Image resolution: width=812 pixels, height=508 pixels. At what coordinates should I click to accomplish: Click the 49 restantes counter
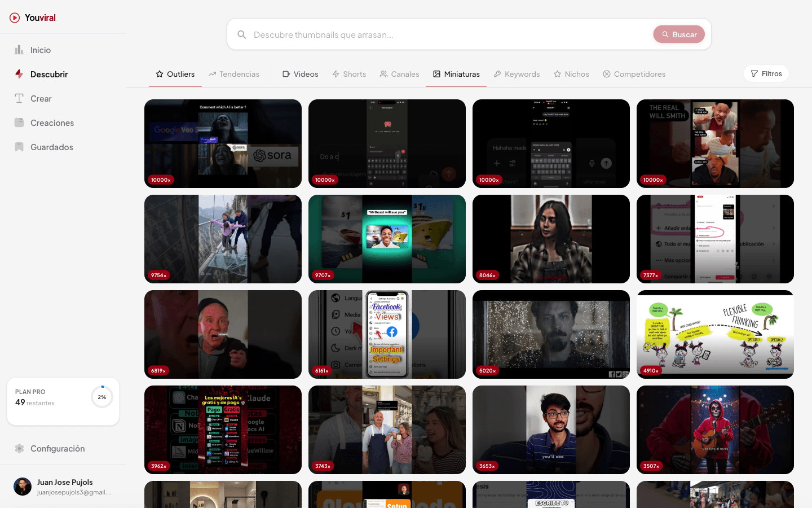[35, 402]
